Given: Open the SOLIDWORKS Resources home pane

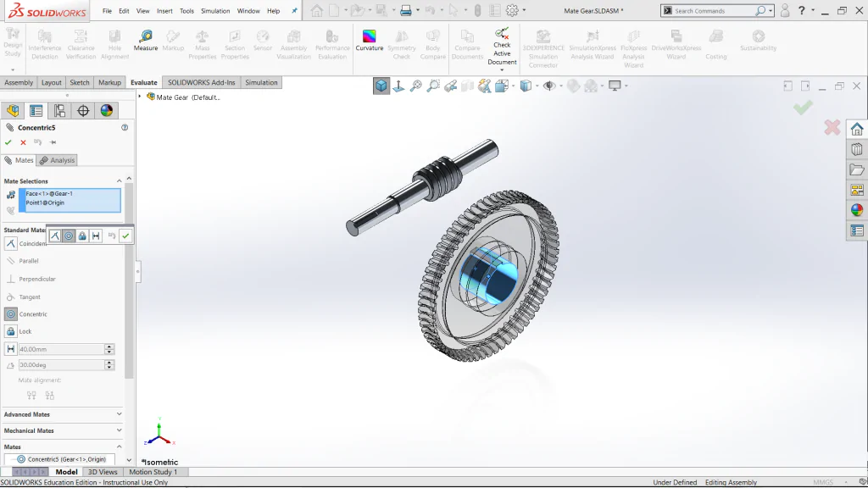Looking at the screenshot, I should [857, 130].
